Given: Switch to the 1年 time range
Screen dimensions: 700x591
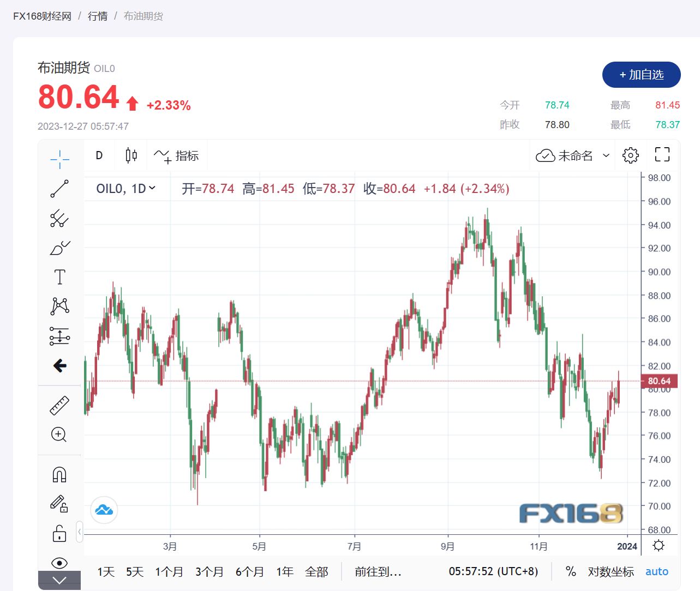Looking at the screenshot, I should [285, 571].
